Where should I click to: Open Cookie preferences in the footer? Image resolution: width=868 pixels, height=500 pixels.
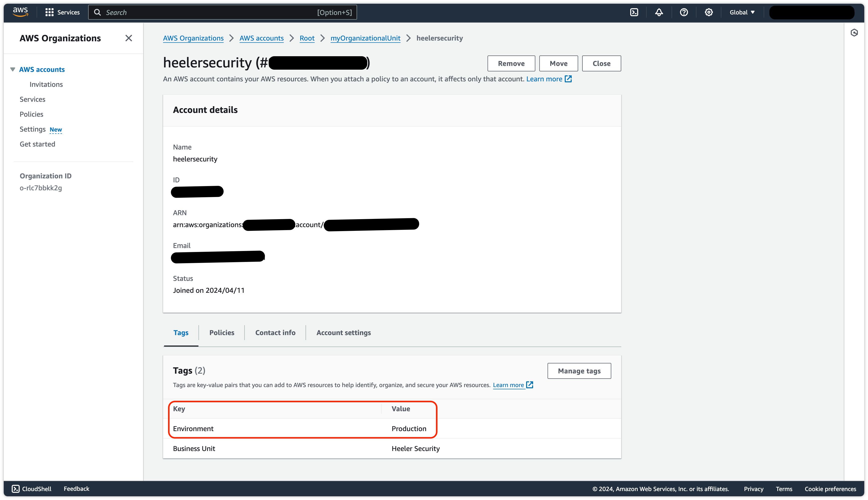(x=830, y=489)
